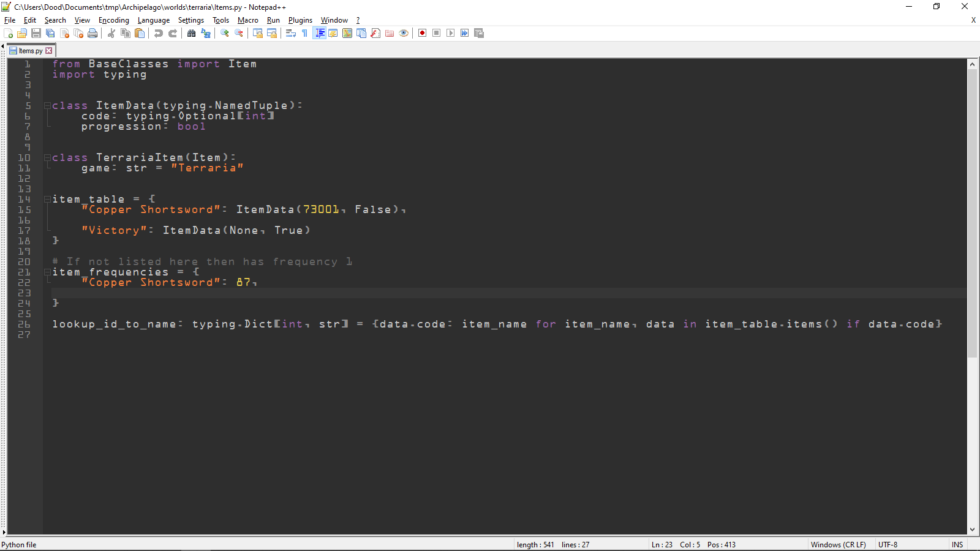Screen dimensions: 980x551
Task: Click the UTF-8 status bar indicator
Action: pyautogui.click(x=887, y=544)
